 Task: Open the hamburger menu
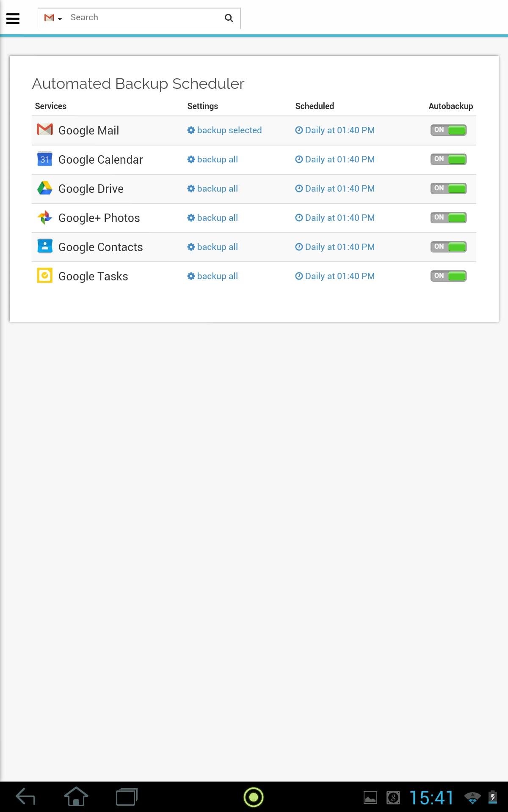(x=13, y=18)
